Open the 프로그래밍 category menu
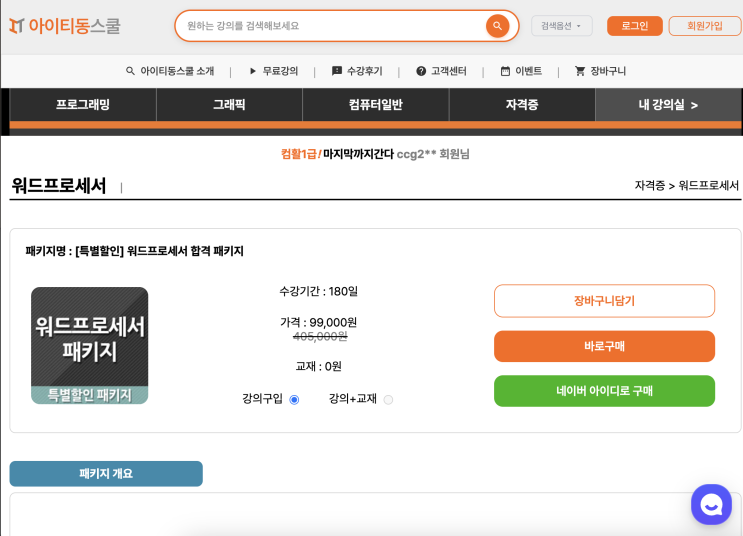Viewport: 743px width, 536px height. [83, 104]
